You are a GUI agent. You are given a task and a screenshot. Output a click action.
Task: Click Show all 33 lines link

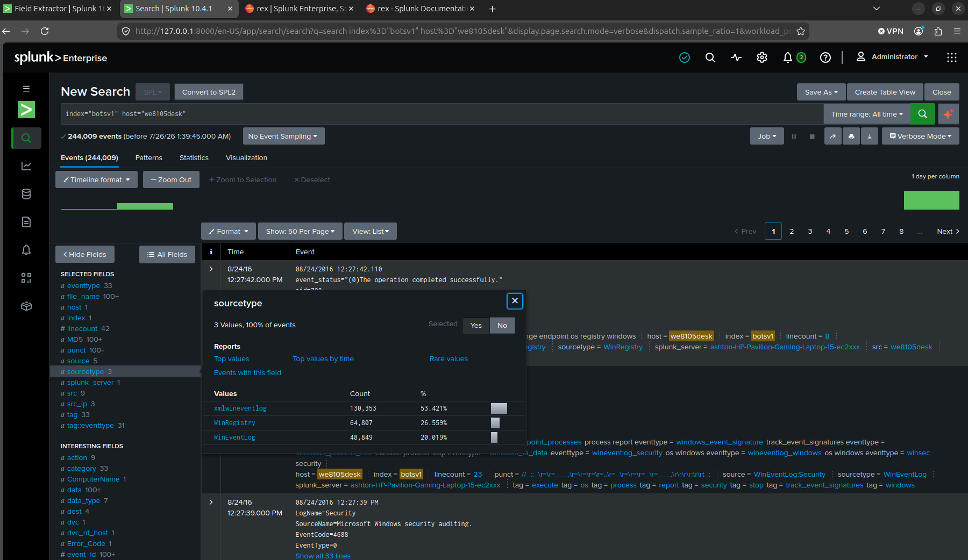(x=323, y=556)
